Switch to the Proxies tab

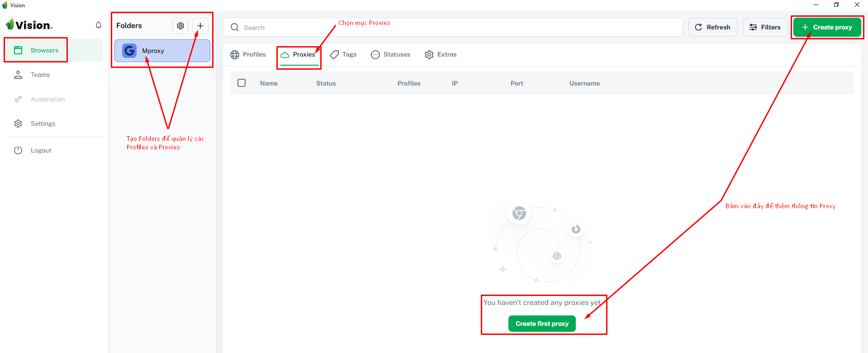pos(298,54)
